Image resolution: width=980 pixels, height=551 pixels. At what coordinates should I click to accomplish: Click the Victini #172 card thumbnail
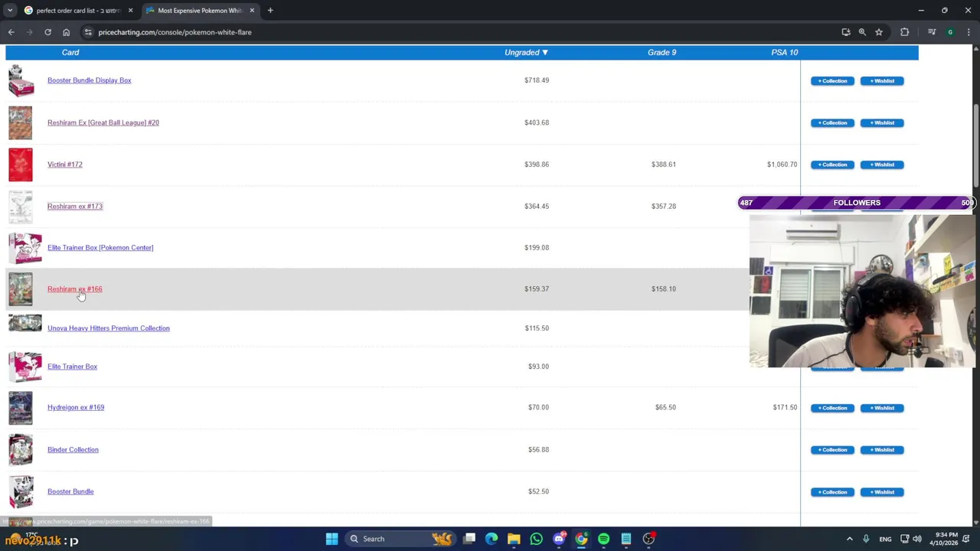[21, 165]
